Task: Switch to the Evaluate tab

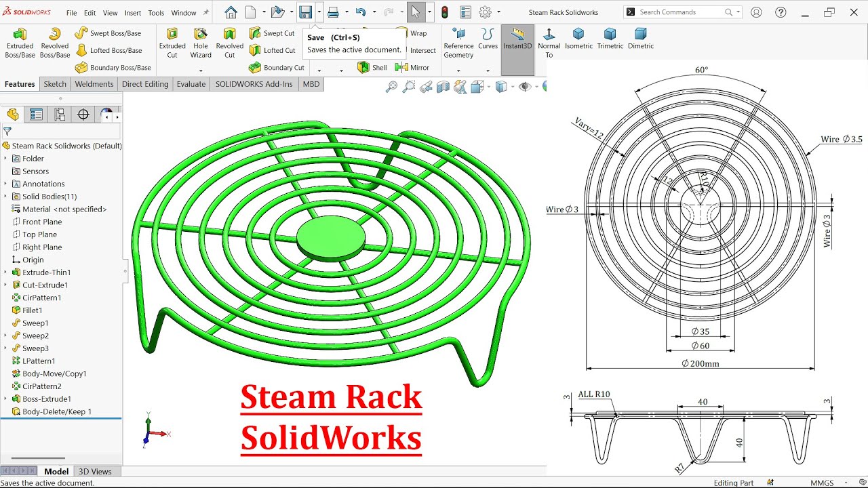Action: click(191, 84)
